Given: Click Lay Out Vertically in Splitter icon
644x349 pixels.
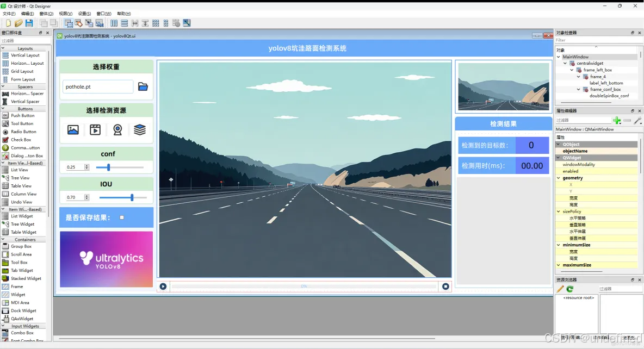Looking at the screenshot, I should pyautogui.click(x=145, y=23).
